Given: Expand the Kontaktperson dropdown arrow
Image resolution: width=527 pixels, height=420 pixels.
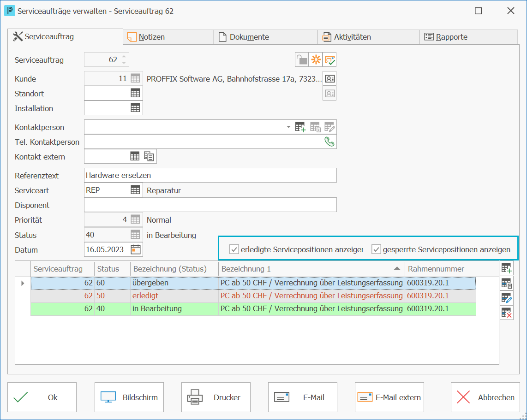Looking at the screenshot, I should [288, 127].
